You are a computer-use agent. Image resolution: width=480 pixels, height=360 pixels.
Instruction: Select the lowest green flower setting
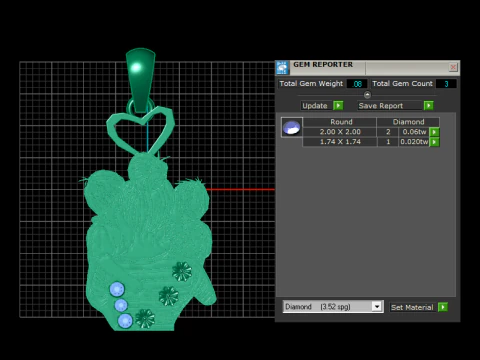145,318
